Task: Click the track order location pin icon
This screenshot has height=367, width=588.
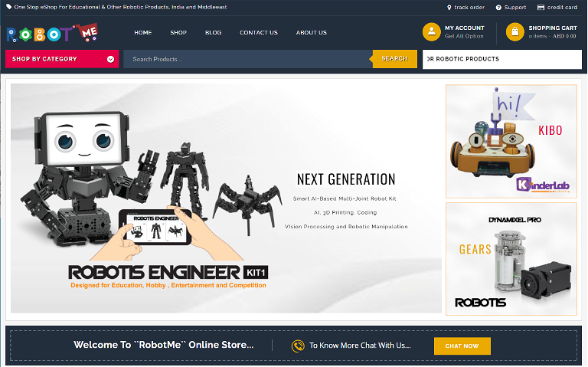Action: tap(449, 8)
